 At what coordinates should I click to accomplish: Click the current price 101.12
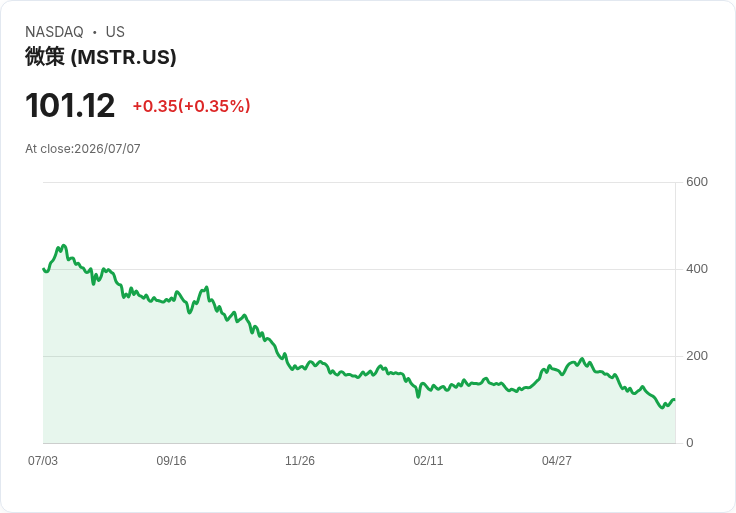[70, 105]
